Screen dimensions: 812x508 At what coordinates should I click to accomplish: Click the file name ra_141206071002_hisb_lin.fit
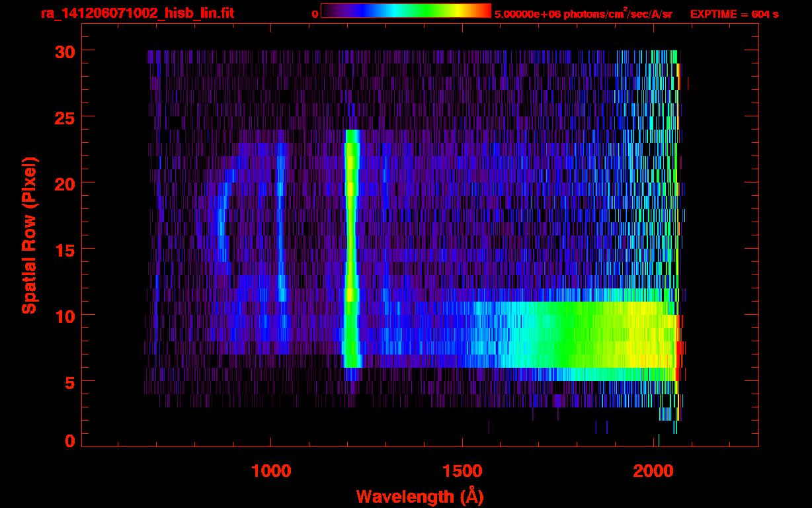tap(137, 13)
